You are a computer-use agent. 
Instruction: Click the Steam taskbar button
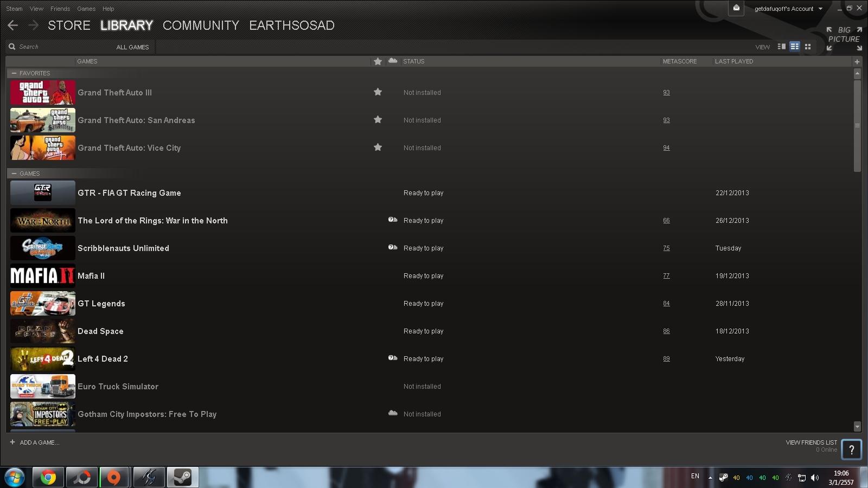coord(182,477)
